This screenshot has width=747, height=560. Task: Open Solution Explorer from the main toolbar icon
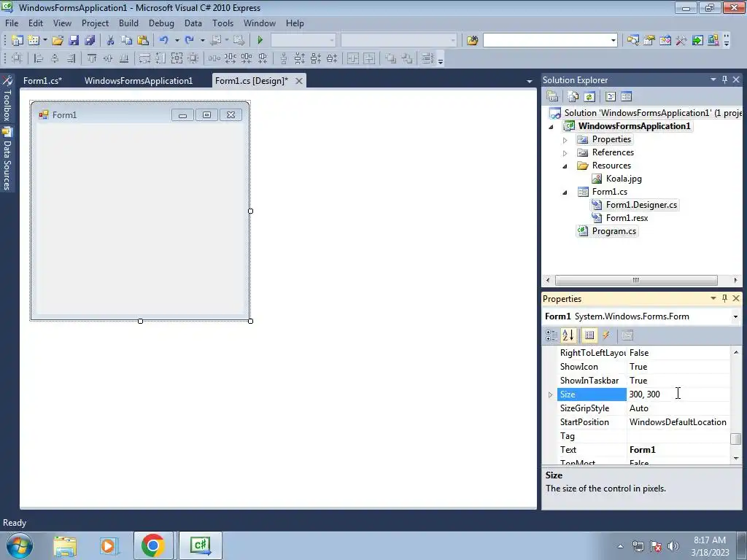click(x=632, y=41)
